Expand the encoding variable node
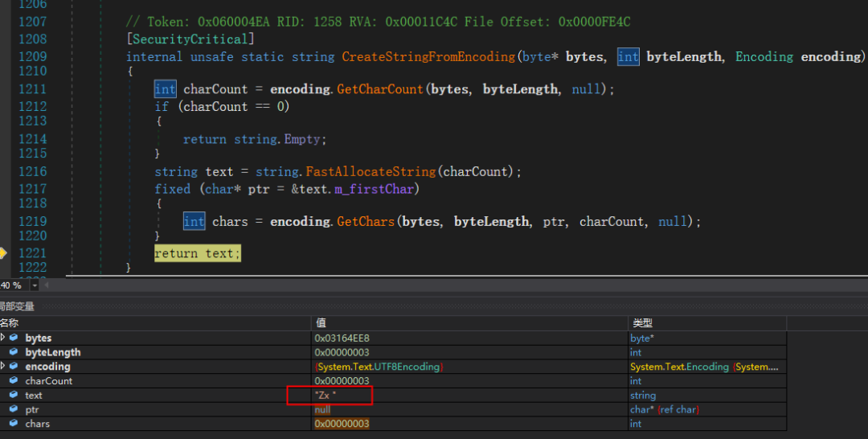 [3, 367]
